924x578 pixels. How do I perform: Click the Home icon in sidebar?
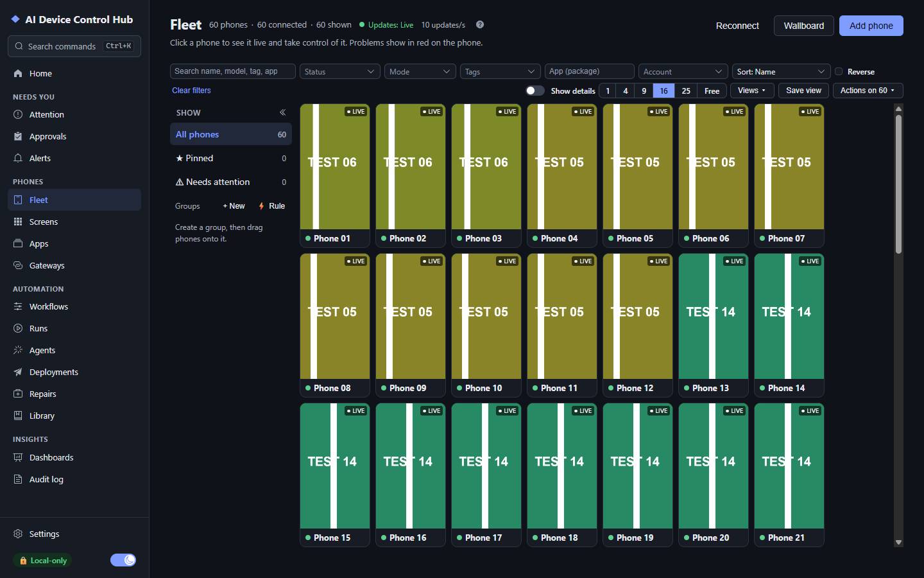click(18, 73)
